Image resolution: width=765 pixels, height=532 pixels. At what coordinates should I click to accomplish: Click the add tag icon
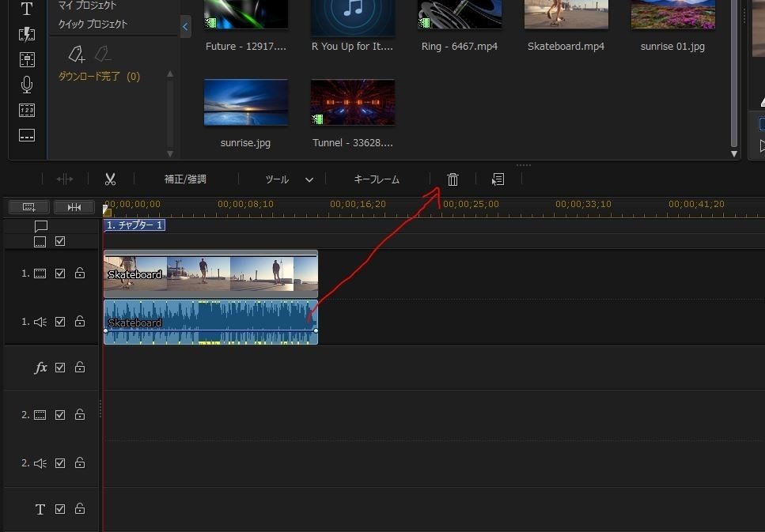tap(77, 54)
